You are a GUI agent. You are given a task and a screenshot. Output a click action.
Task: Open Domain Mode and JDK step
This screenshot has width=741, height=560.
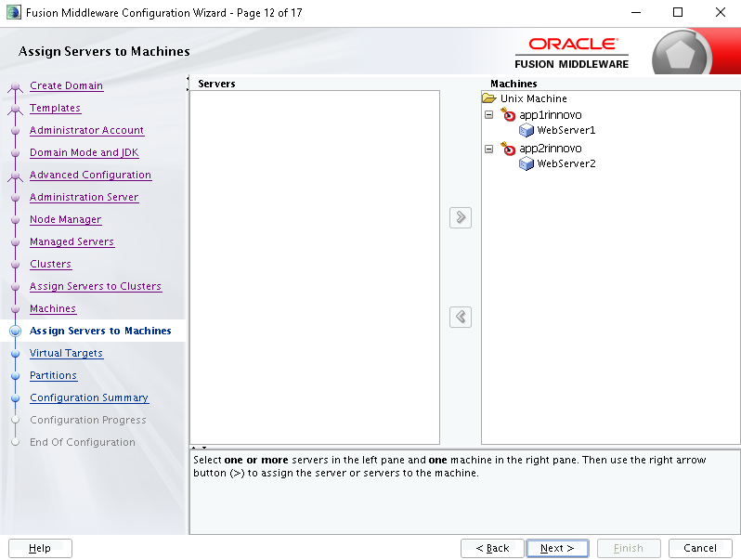click(84, 152)
